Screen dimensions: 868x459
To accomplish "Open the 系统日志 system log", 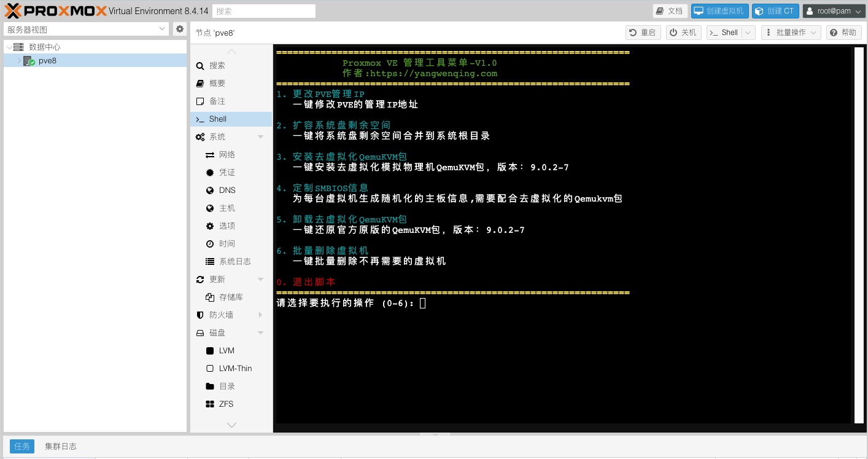I will point(234,262).
